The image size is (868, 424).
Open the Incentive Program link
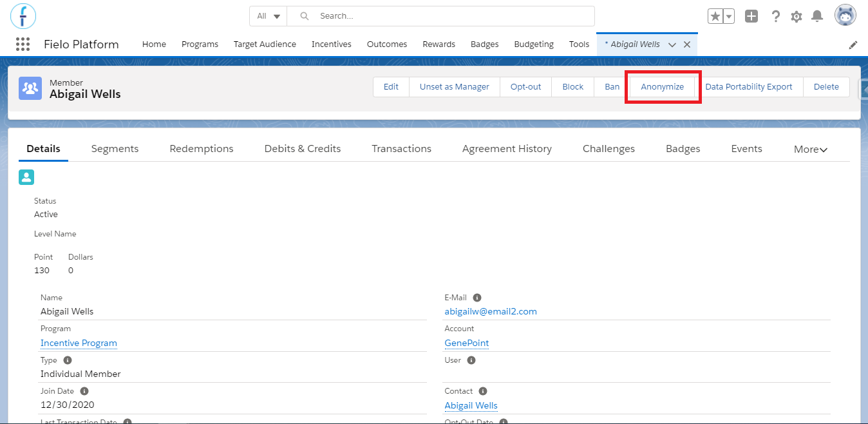tap(79, 343)
